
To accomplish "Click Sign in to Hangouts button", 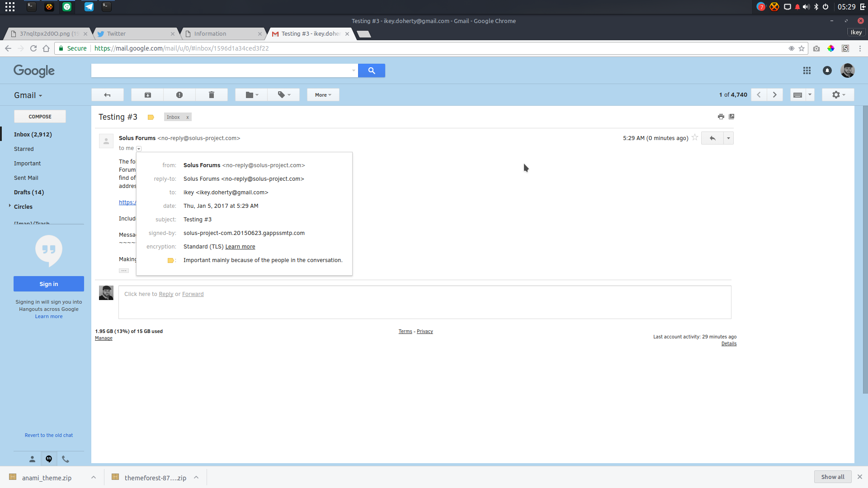I will pos(49,284).
